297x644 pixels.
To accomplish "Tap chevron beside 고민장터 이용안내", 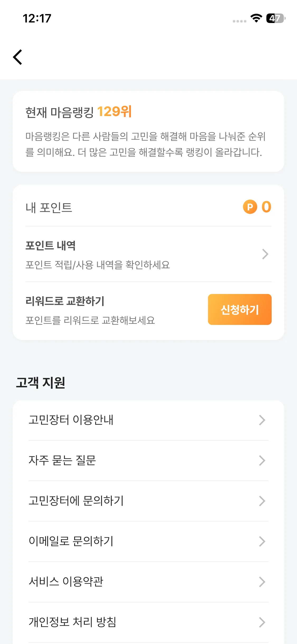I will [x=262, y=420].
